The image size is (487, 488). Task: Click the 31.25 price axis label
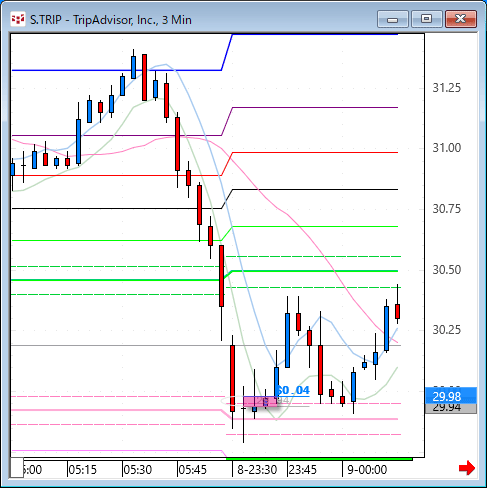pyautogui.click(x=447, y=88)
